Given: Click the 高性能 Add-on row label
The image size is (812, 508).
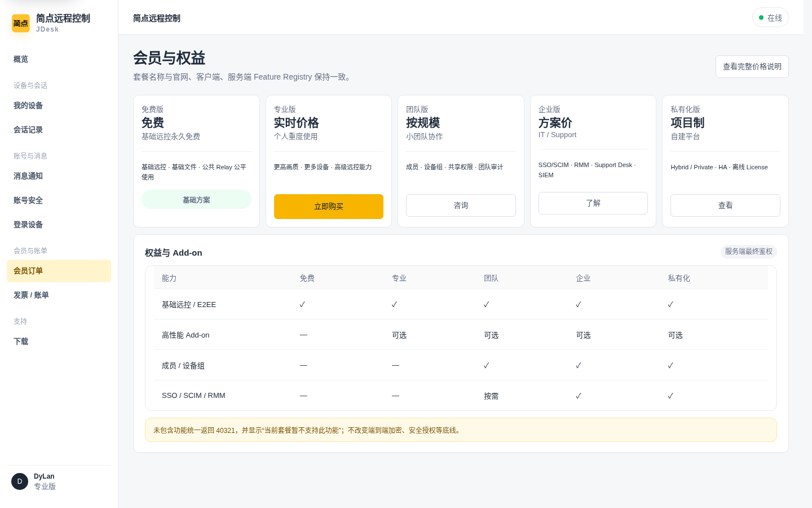Looking at the screenshot, I should (186, 335).
